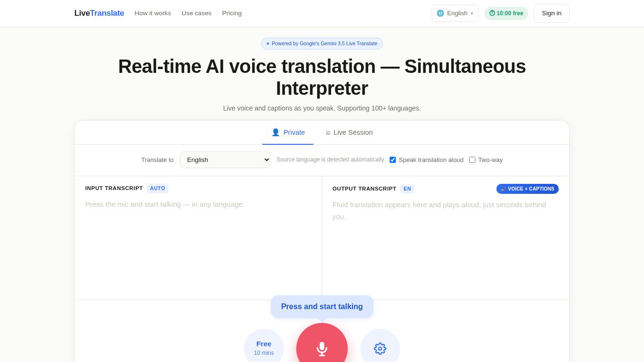Viewport: 644px width, 362px height.
Task: Click the timer icon in the 10:00 free badge
Action: 492,13
